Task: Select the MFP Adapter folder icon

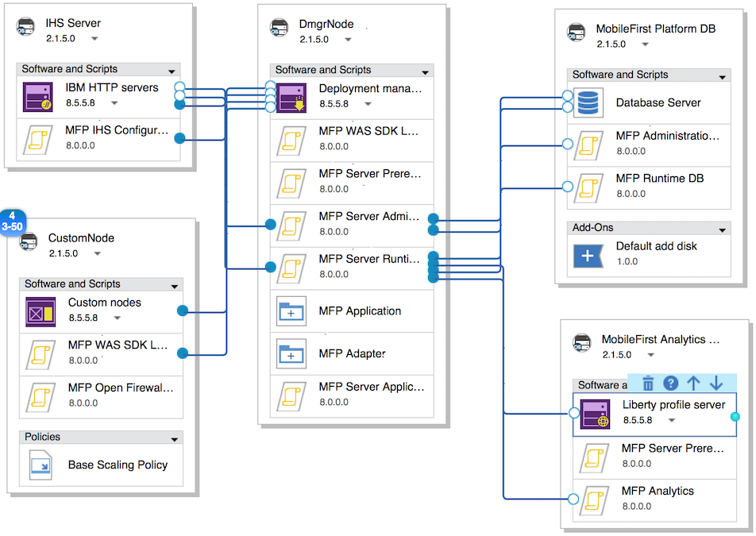Action: coord(291,354)
